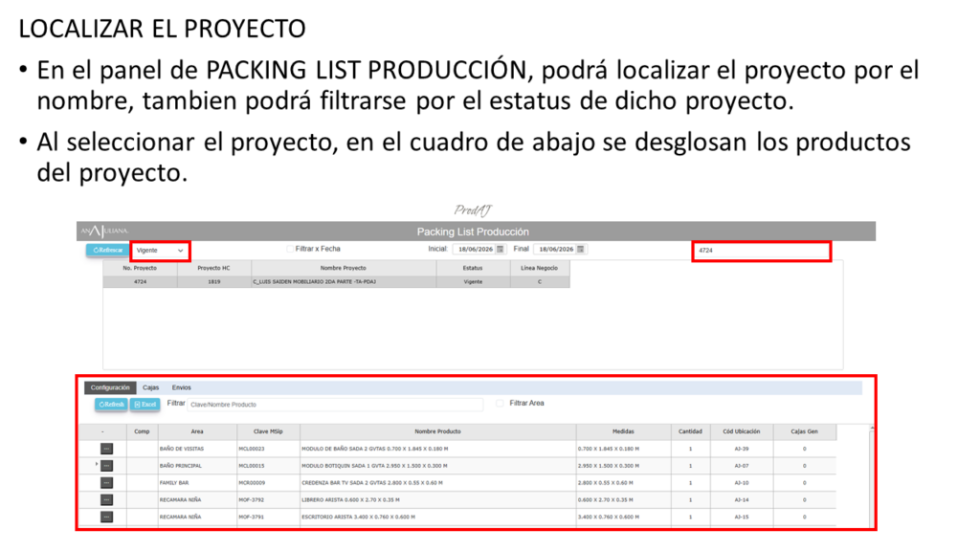Screen dimensions: 980x551
Task: Click Vigente status cell in project row
Action: click(x=473, y=282)
